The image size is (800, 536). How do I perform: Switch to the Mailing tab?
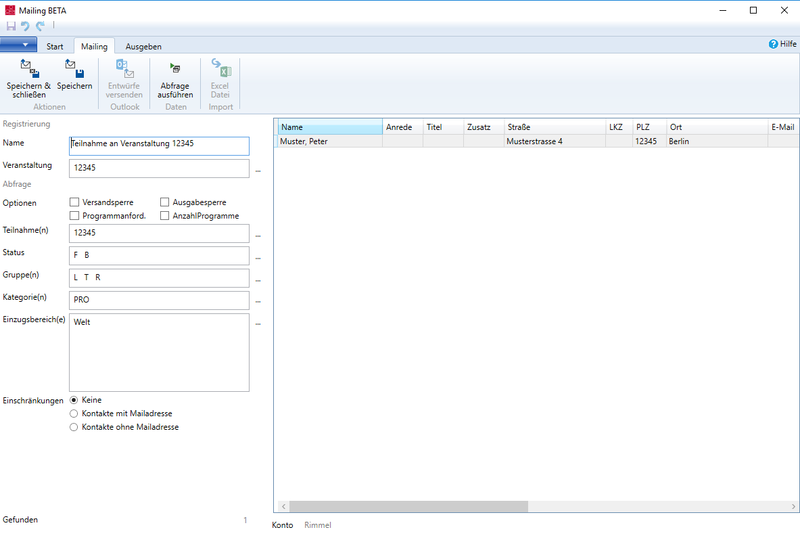pos(94,46)
